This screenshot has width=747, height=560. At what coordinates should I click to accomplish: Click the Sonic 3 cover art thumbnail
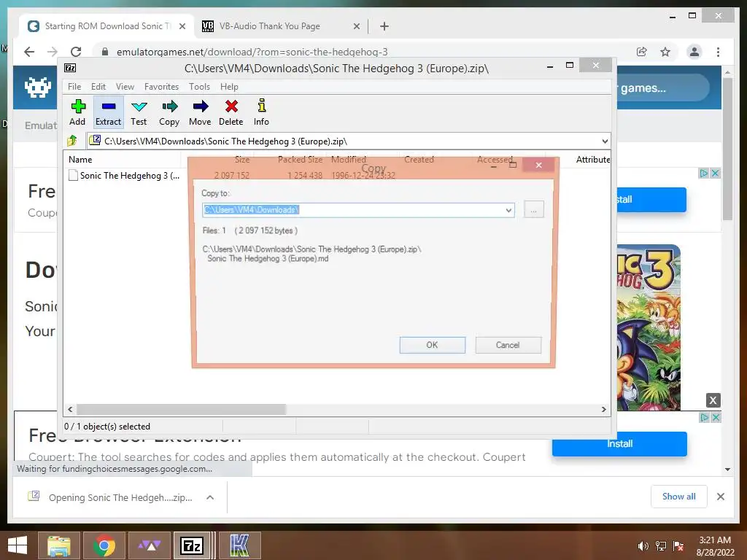[x=649, y=327]
